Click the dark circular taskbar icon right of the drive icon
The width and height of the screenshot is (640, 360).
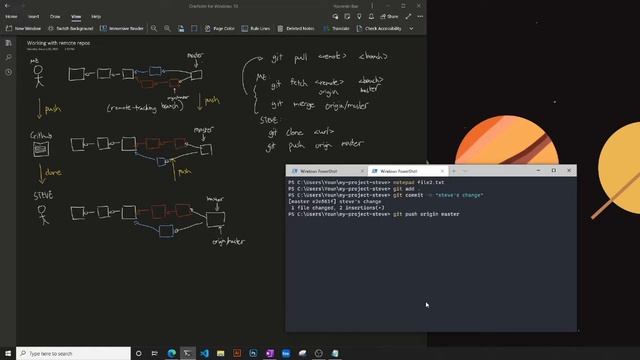click(x=318, y=353)
